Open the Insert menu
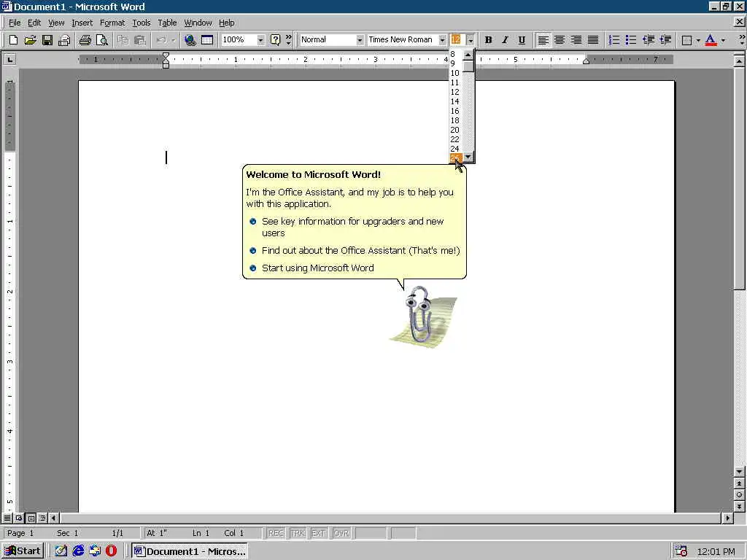 click(82, 23)
